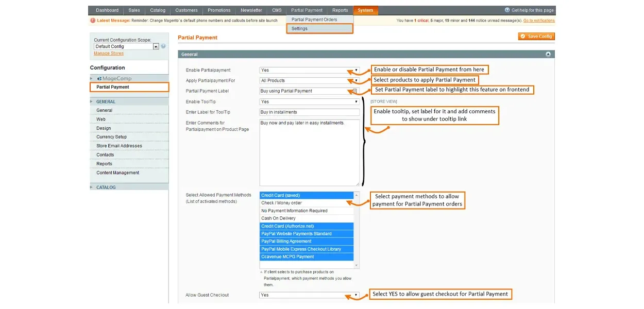Click the payment methods list scrollbar
The image size is (644, 309).
(x=357, y=229)
